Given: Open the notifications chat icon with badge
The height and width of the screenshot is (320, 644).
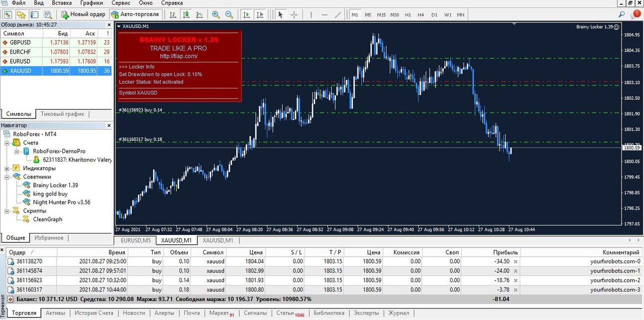Looking at the screenshot, I should pyautogui.click(x=635, y=14).
